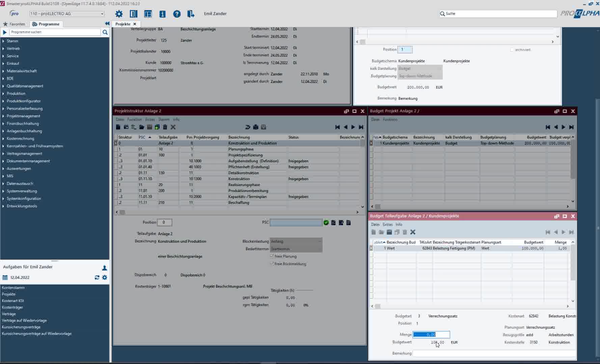Image resolution: width=600 pixels, height=364 pixels.
Task: Click the print icon in Projektstruktur toolbar
Action: 256,127
